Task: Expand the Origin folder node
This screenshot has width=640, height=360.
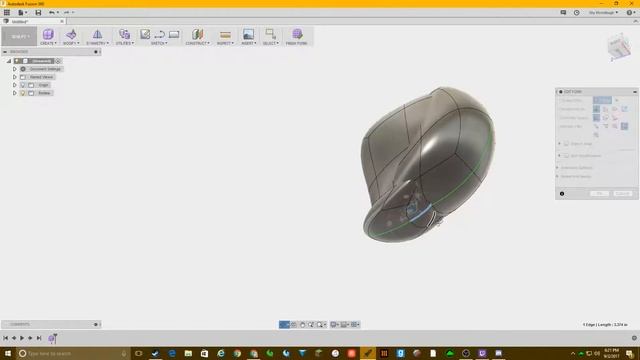Action: point(15,85)
